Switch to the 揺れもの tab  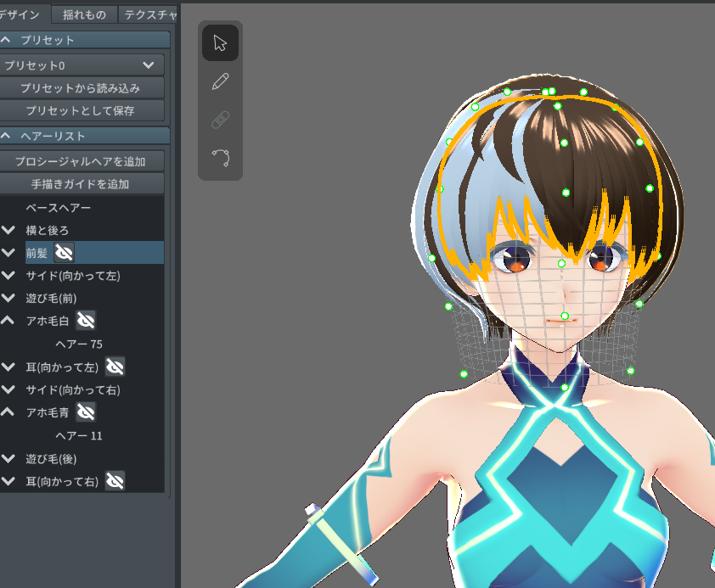tap(84, 14)
